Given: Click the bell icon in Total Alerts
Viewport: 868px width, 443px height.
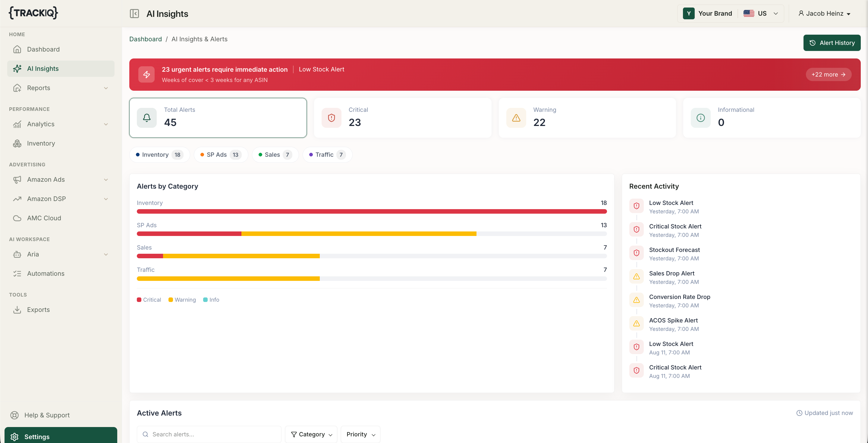Looking at the screenshot, I should [x=146, y=118].
